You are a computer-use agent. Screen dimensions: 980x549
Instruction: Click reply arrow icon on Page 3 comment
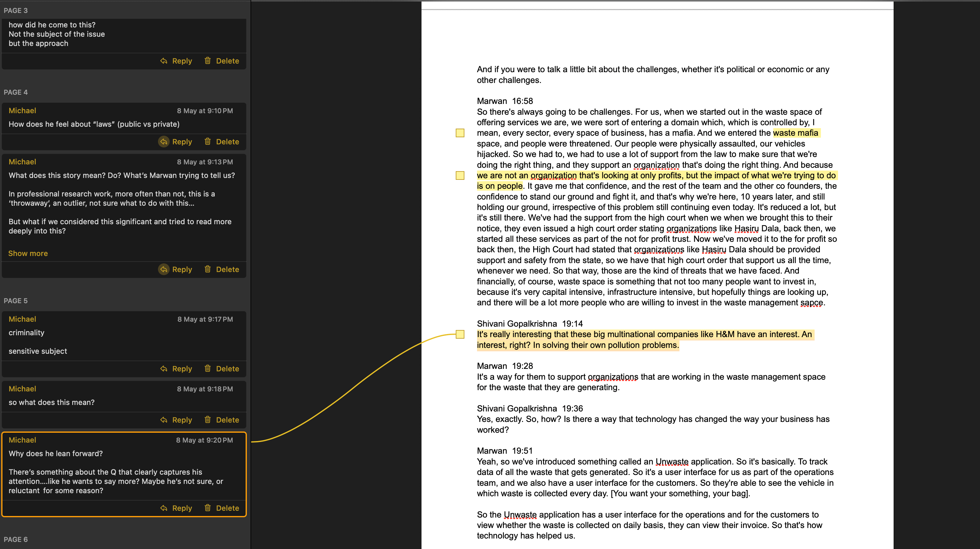coord(164,61)
